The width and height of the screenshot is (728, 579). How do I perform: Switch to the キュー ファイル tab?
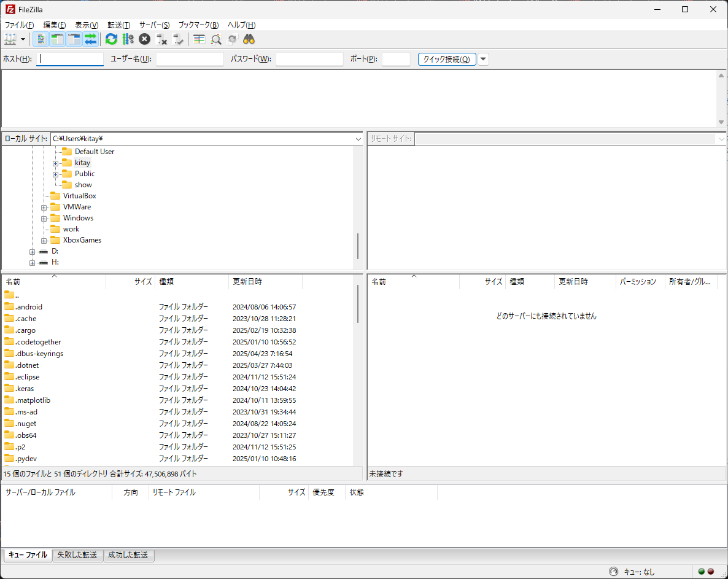click(x=28, y=555)
